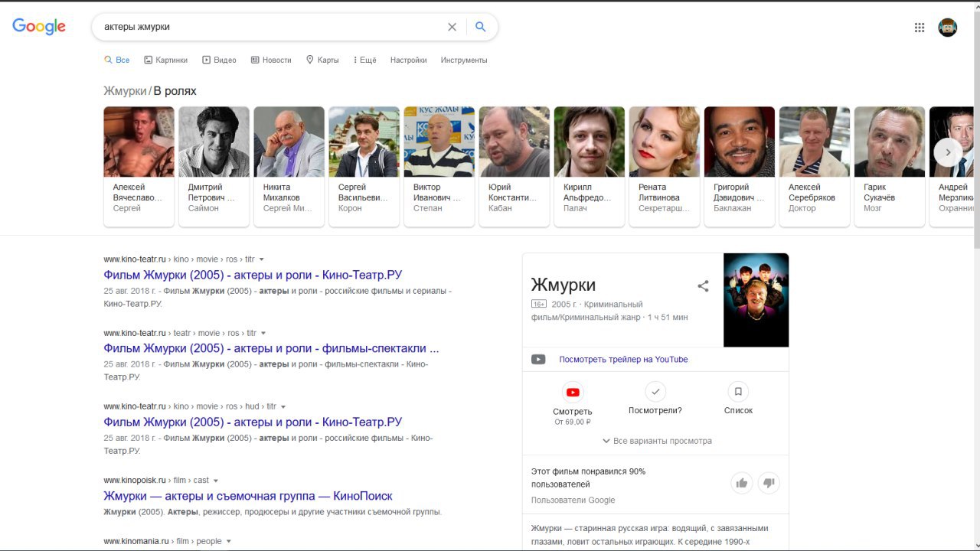Screen dimensions: 980x551
Task: Click thumbs down for the film
Action: tap(769, 483)
